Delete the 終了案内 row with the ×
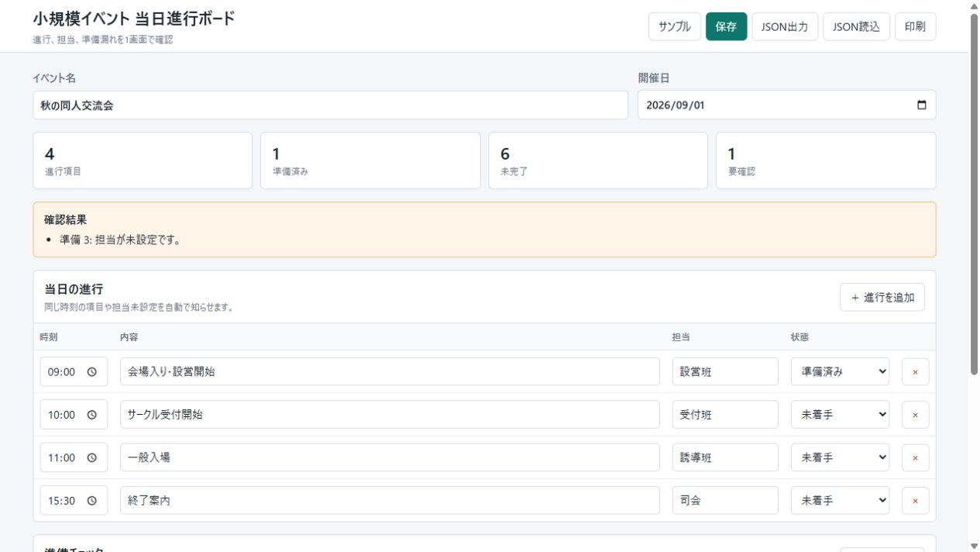This screenshot has width=980, height=552. point(915,501)
